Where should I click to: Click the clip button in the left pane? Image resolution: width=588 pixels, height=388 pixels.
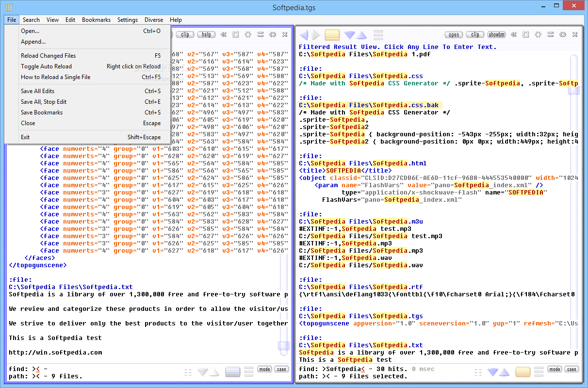tap(185, 35)
